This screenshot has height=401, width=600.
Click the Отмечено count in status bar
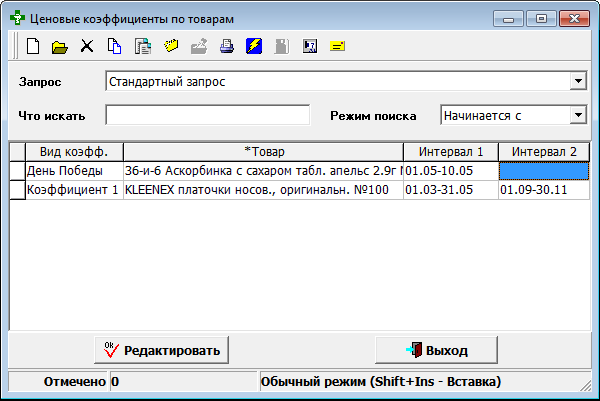[x=183, y=381]
